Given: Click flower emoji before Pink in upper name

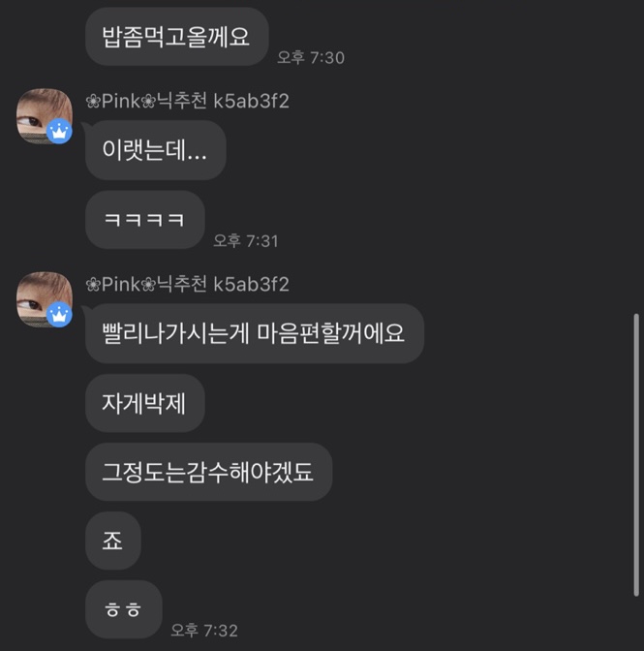Looking at the screenshot, I should 93,102.
